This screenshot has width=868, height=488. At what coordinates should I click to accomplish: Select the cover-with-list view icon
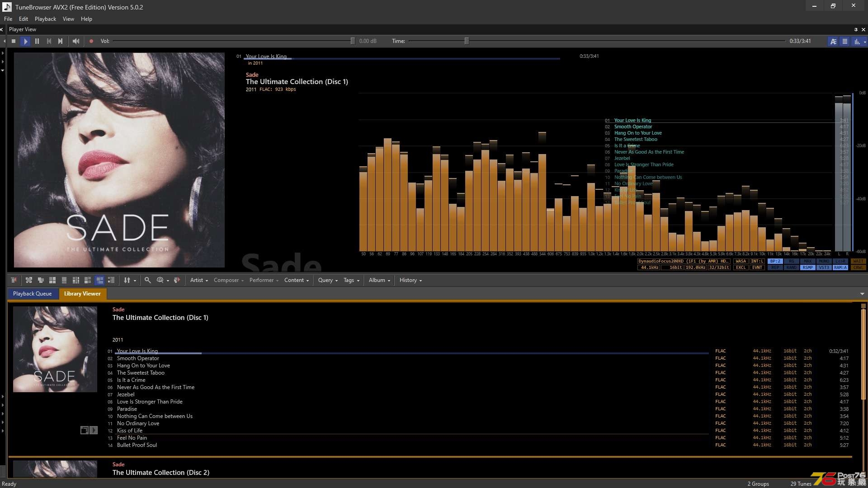click(x=88, y=280)
